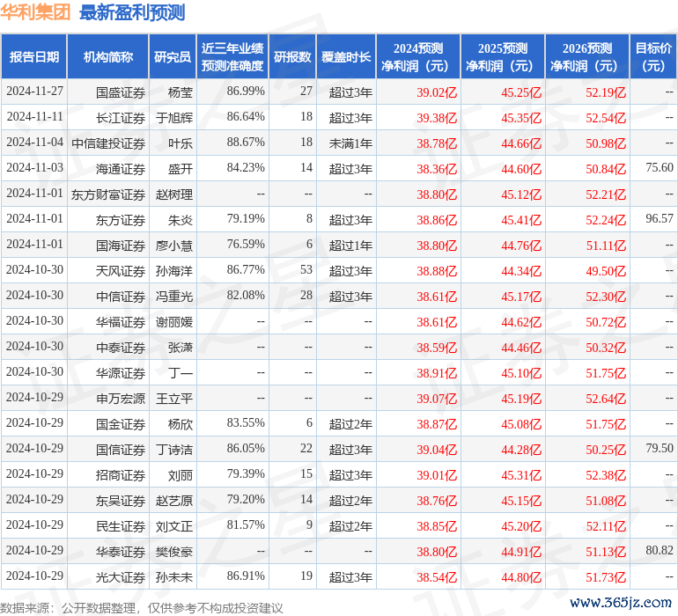The width and height of the screenshot is (678, 616).
Task: Click target price 75.60
Action: pos(660,167)
